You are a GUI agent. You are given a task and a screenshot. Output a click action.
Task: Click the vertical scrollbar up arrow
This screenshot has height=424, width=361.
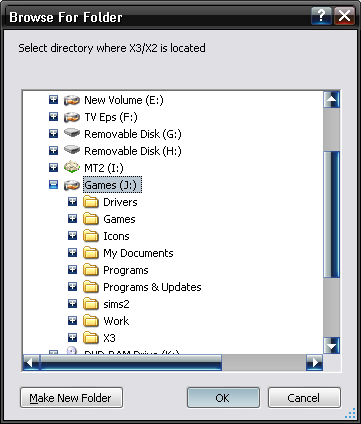point(332,99)
